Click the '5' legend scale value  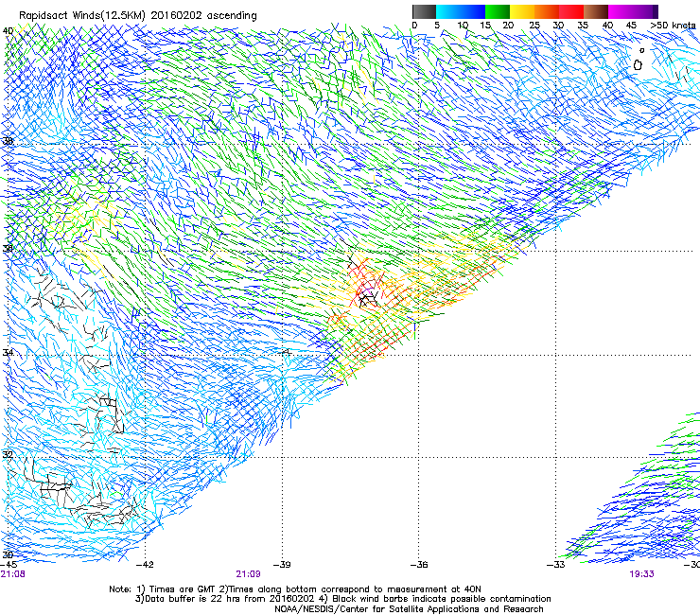pyautogui.click(x=437, y=26)
